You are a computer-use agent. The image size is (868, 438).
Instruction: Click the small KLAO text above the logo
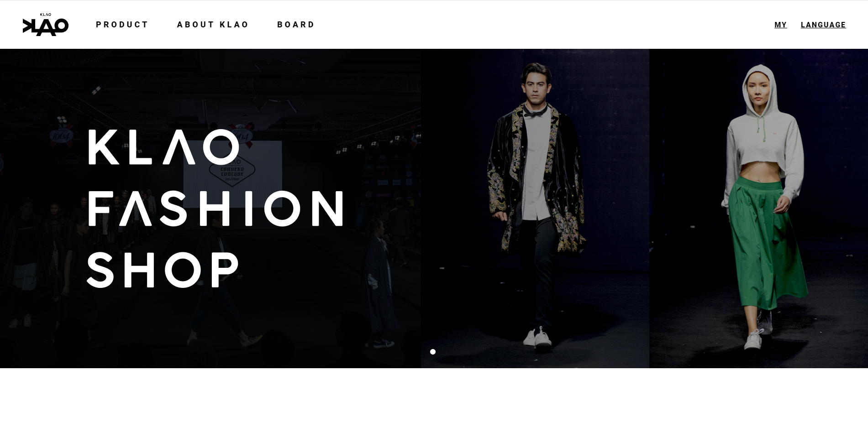(x=46, y=15)
